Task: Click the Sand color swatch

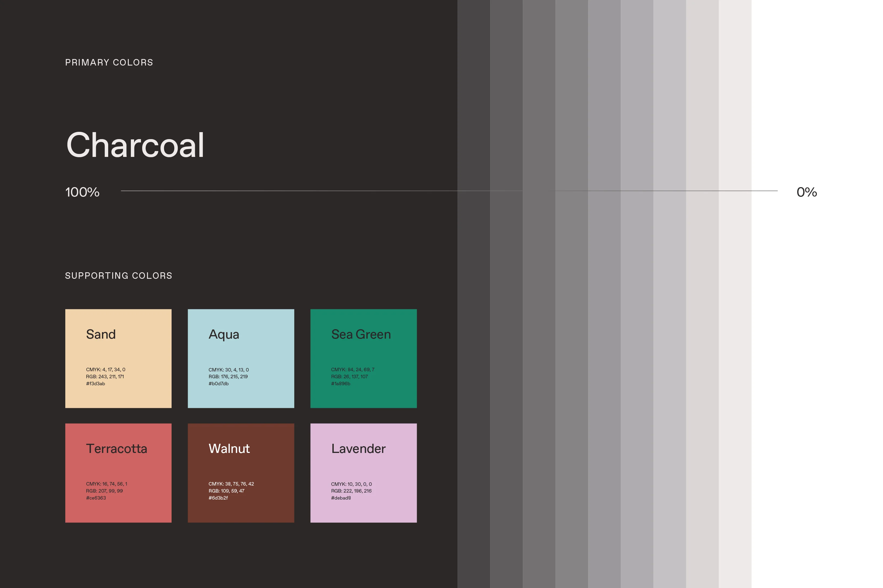Action: [x=118, y=358]
